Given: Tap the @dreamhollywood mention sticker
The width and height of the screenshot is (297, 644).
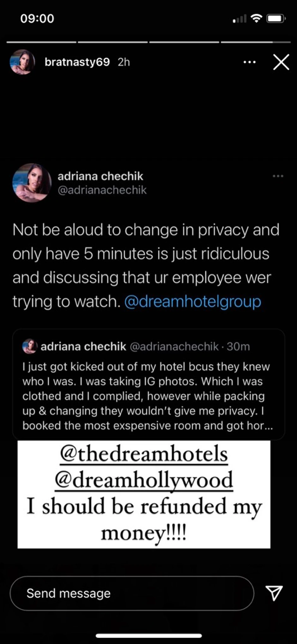Looking at the screenshot, I should point(144,480).
